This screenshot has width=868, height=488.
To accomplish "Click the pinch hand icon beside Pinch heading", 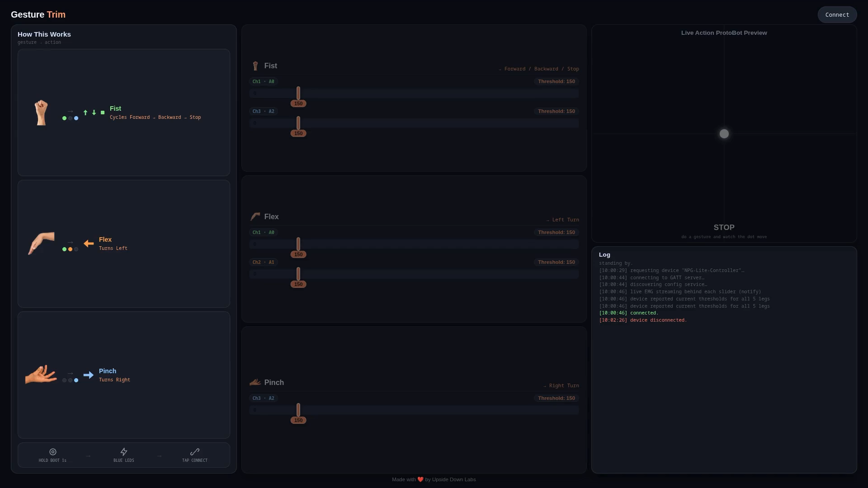I will pos(255,382).
